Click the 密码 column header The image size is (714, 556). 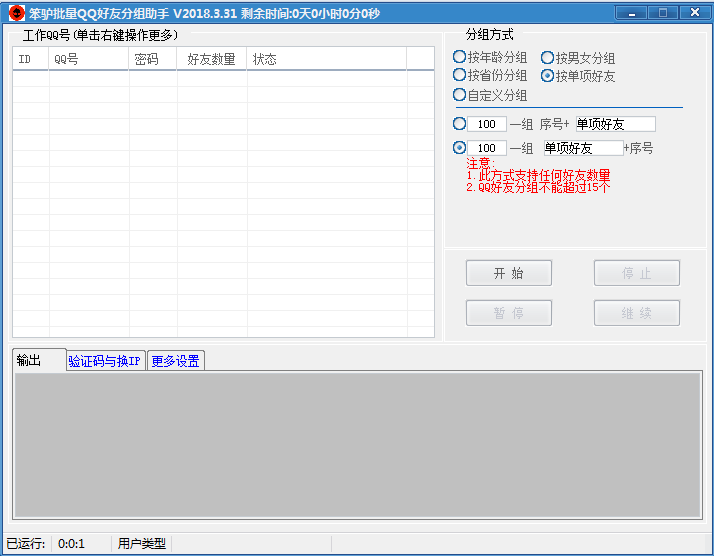(153, 59)
